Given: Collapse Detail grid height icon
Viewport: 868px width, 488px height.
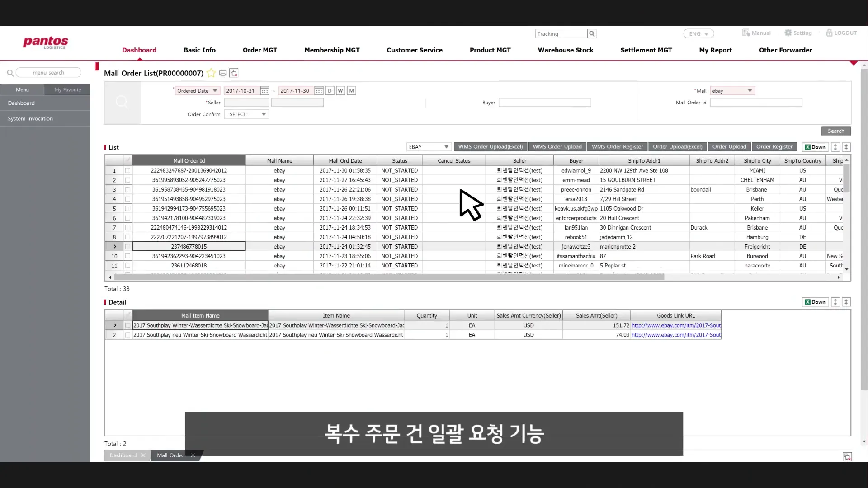Looking at the screenshot, I should click(846, 302).
